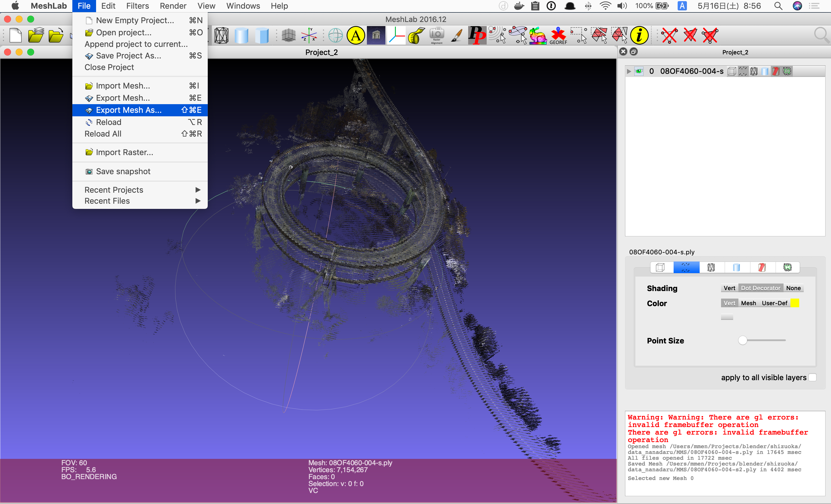Select the vertex pick tool with radar icon
Viewport: 831px width, 504px height.
click(x=497, y=35)
